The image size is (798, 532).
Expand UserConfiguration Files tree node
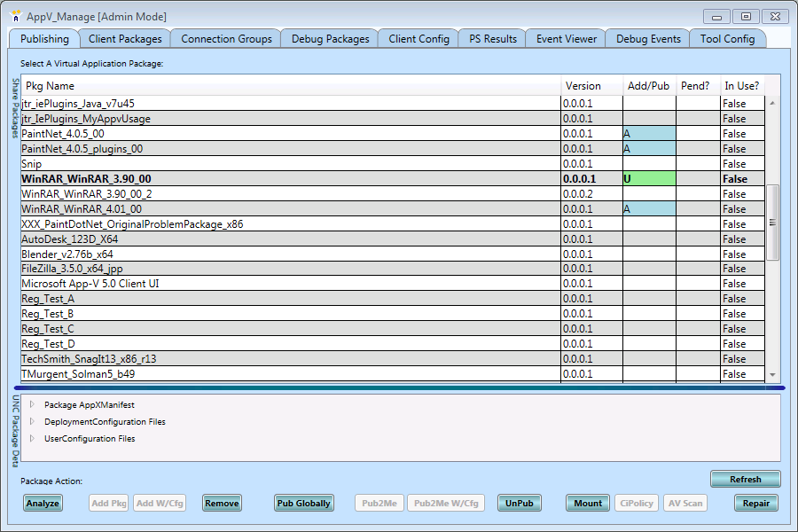[33, 439]
